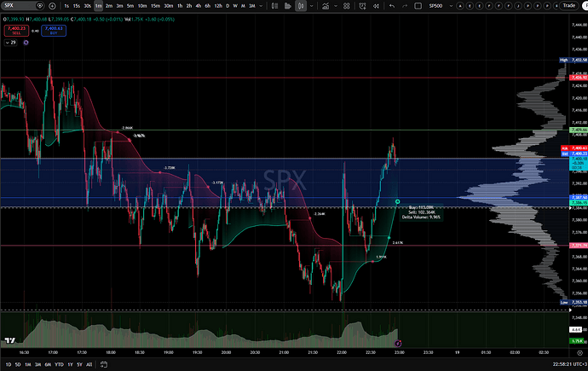
Task: Click the red 7,426.92 price level label
Action: click(x=579, y=78)
